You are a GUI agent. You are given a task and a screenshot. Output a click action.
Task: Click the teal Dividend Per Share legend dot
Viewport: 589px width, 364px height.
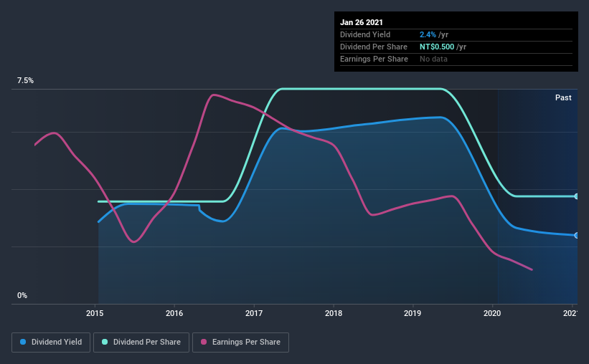tap(105, 342)
